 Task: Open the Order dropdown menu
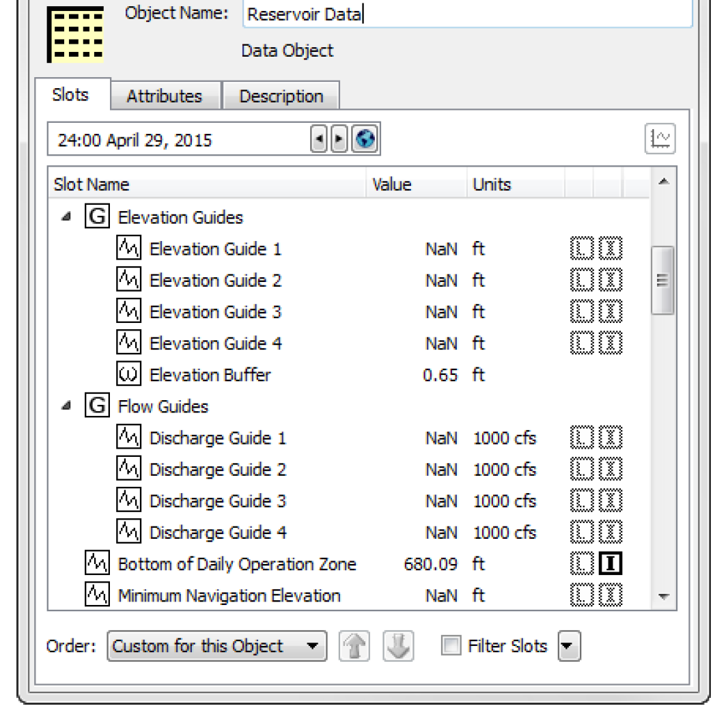(216, 646)
